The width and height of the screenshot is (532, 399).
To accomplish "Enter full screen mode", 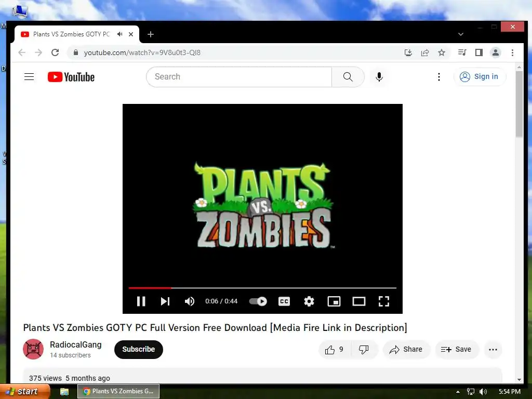I will click(x=384, y=301).
